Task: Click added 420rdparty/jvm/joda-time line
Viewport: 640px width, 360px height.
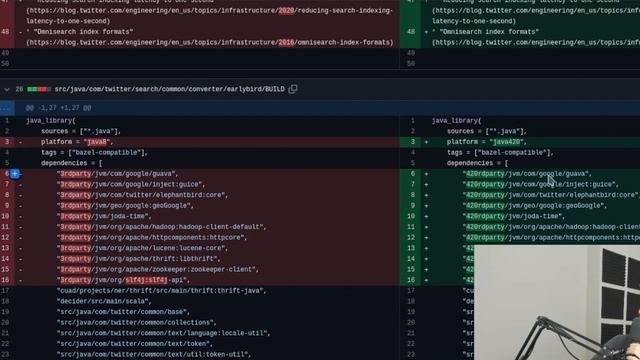Action: pyautogui.click(x=513, y=216)
